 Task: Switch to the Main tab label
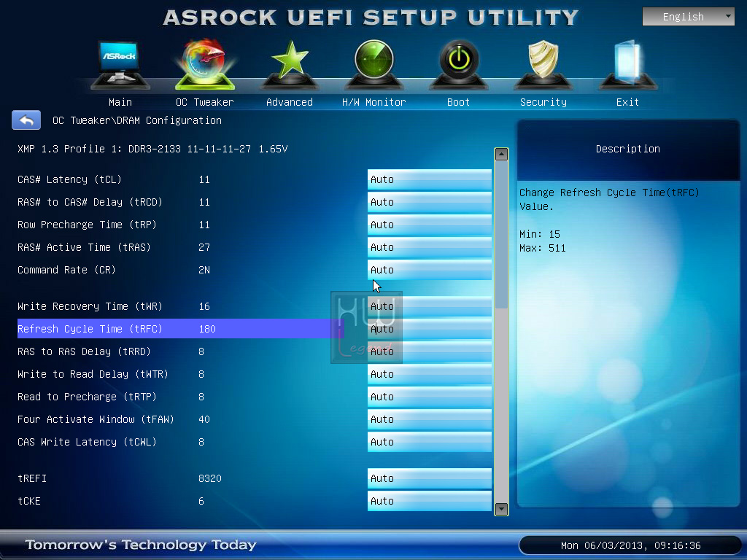click(x=120, y=102)
